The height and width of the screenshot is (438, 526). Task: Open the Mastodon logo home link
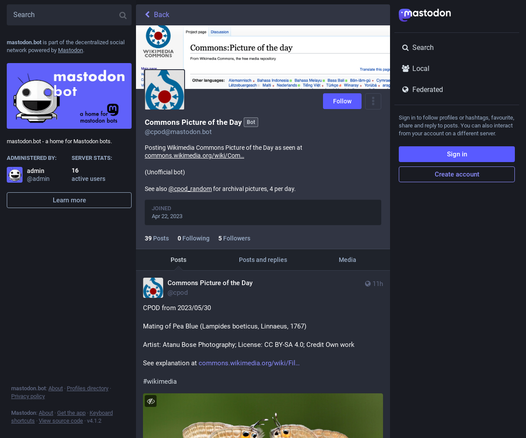coord(425,14)
